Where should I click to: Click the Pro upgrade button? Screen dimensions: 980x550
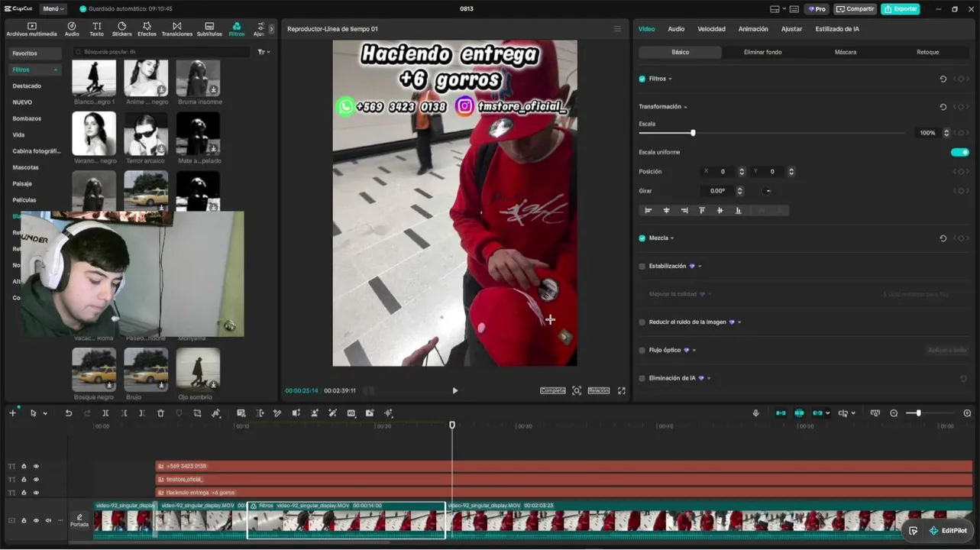tap(817, 9)
